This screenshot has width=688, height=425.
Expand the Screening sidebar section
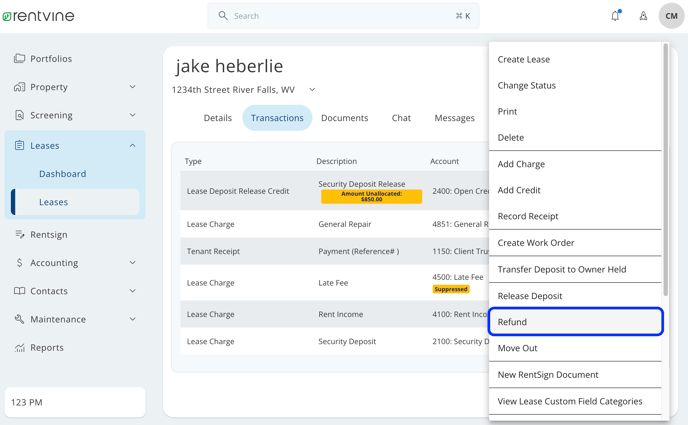133,115
